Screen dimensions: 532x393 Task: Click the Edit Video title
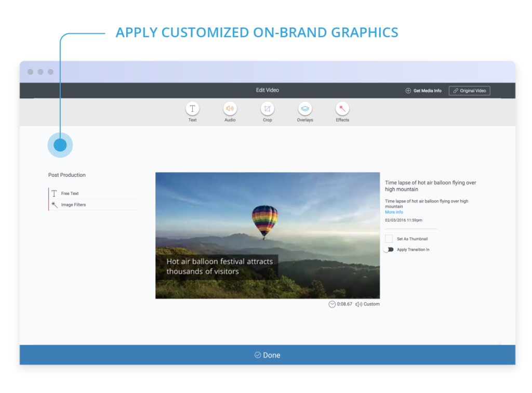[x=268, y=90]
